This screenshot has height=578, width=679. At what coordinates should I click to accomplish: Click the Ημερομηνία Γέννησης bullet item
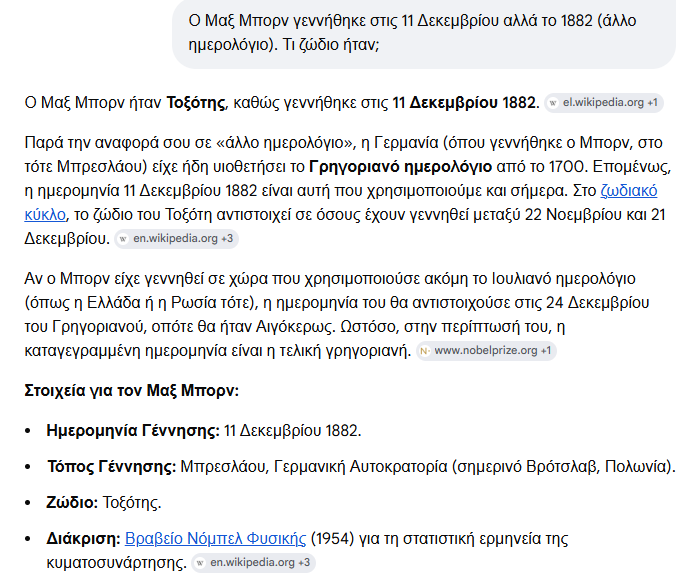[204, 431]
